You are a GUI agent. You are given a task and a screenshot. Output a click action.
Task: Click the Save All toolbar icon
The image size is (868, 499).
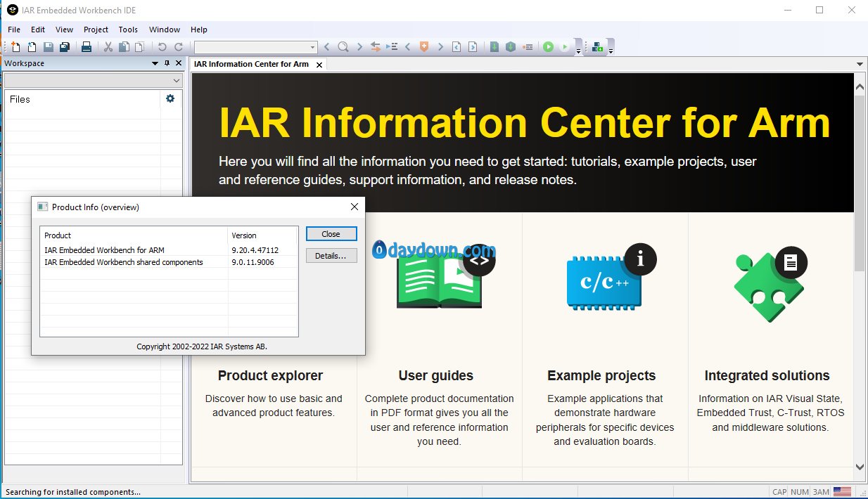(x=65, y=47)
